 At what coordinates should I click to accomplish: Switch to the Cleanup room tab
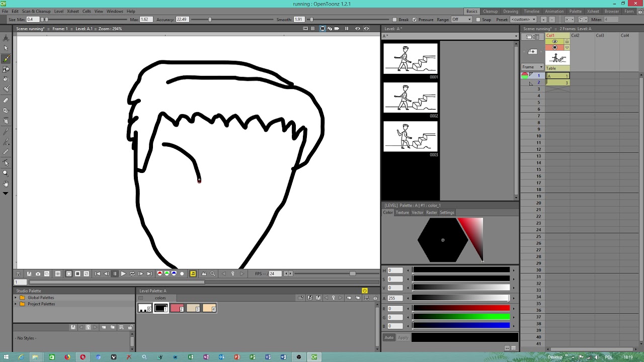click(490, 11)
